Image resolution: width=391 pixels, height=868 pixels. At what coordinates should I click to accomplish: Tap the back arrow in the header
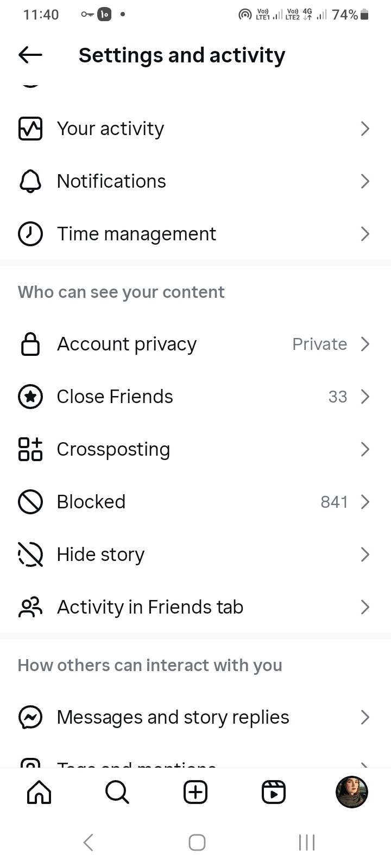tap(30, 55)
